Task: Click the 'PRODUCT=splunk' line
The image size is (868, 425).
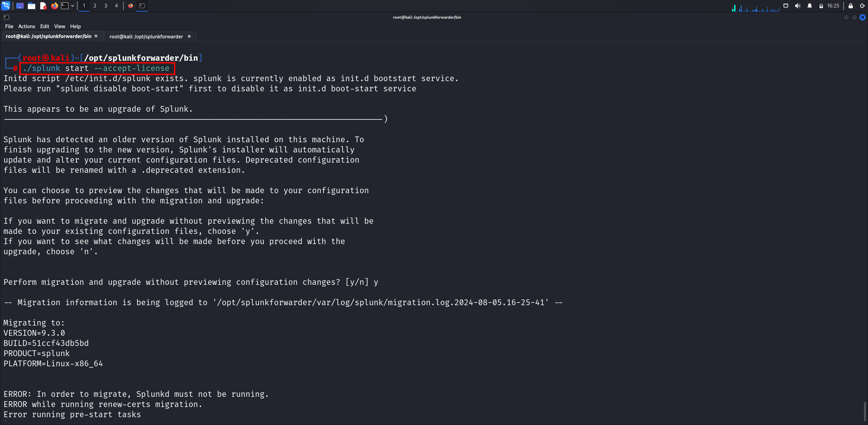Action: (37, 354)
